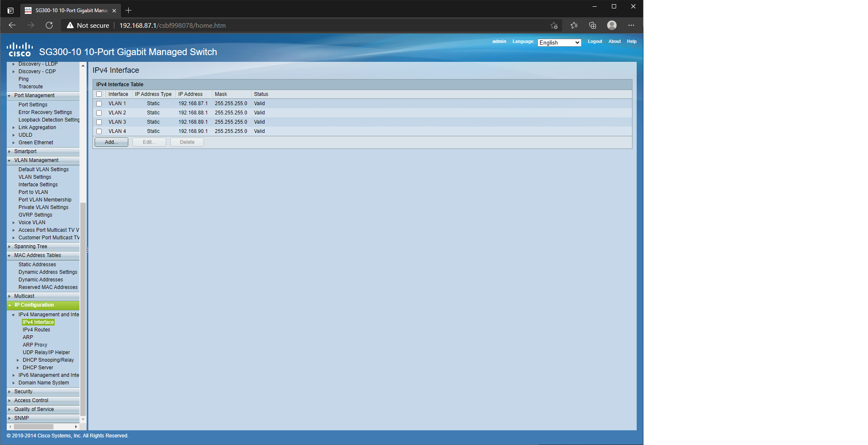Image resolution: width=868 pixels, height=445 pixels.
Task: Check the VLAN 2 row checkbox
Action: tap(99, 113)
